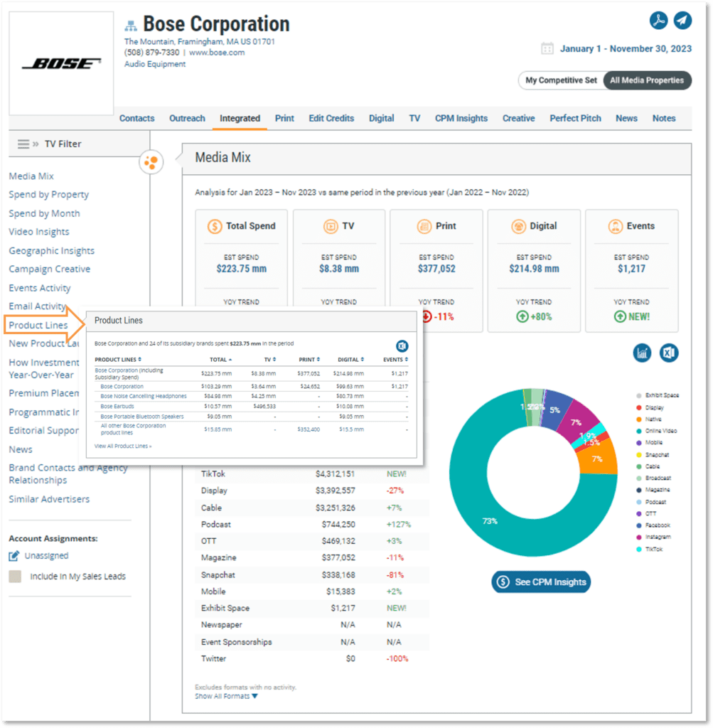This screenshot has width=713, height=728.
Task: Click date range January 1 - November 30, 2023
Action: point(626,49)
